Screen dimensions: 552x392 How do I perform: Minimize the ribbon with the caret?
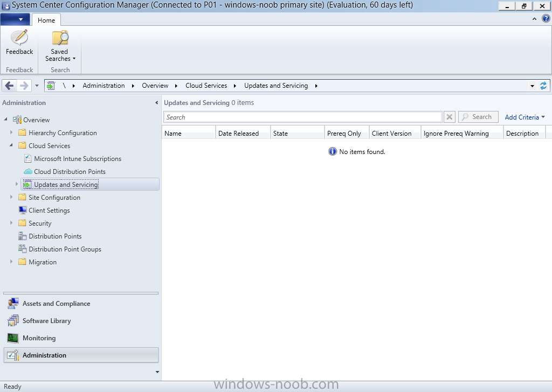click(x=534, y=19)
